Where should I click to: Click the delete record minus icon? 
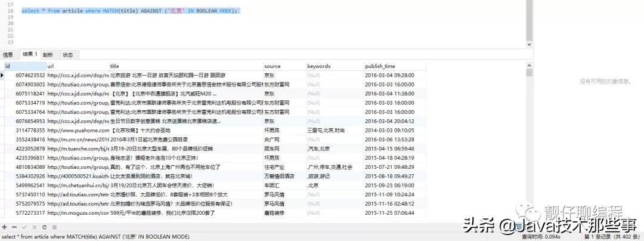(x=14, y=227)
